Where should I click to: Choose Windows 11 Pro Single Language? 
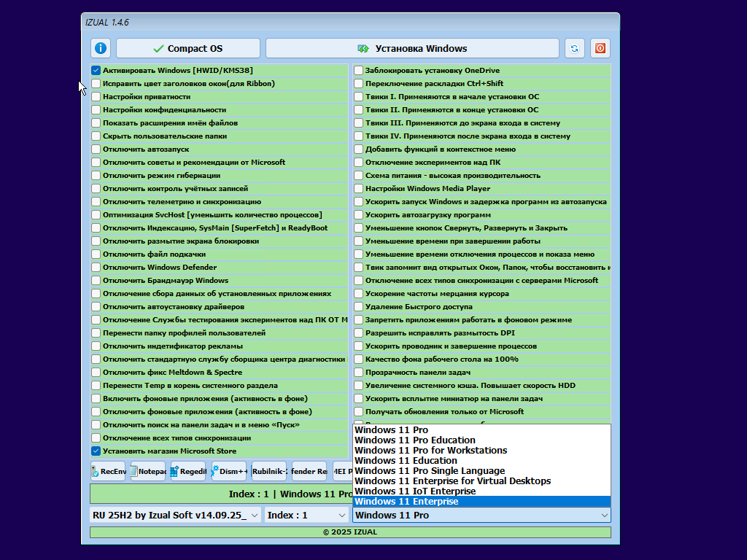481,471
